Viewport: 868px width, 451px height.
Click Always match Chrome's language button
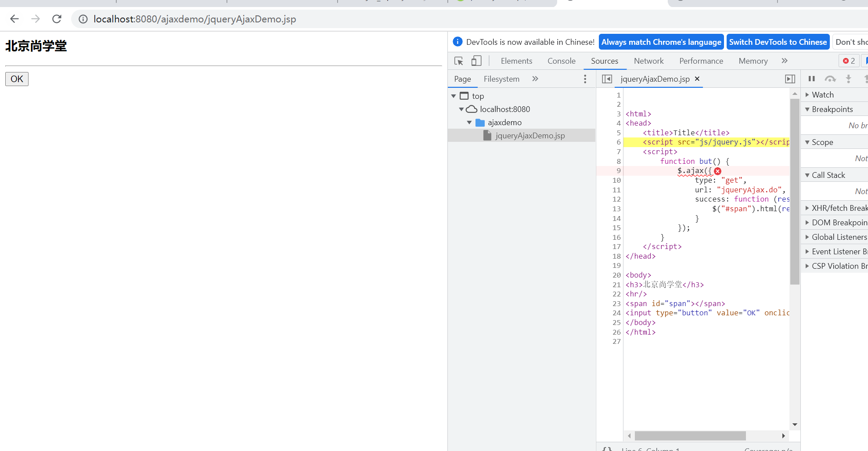[661, 42]
